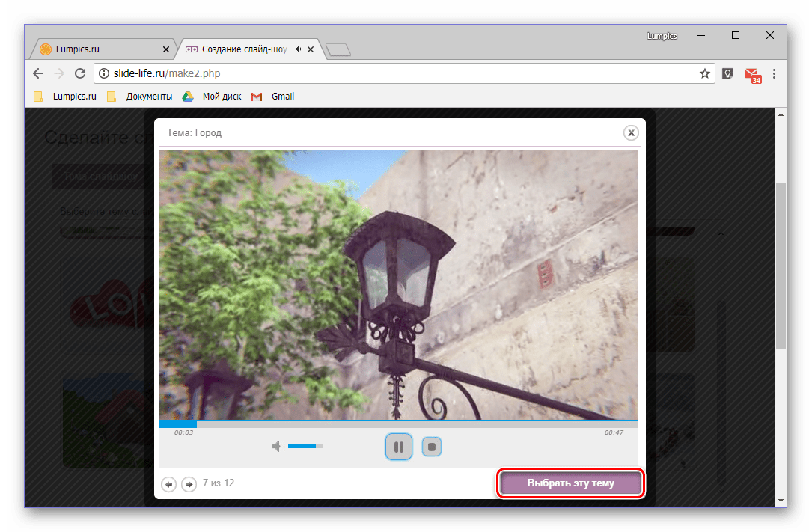812x532 pixels.
Task: Reload the current page
Action: [x=80, y=73]
